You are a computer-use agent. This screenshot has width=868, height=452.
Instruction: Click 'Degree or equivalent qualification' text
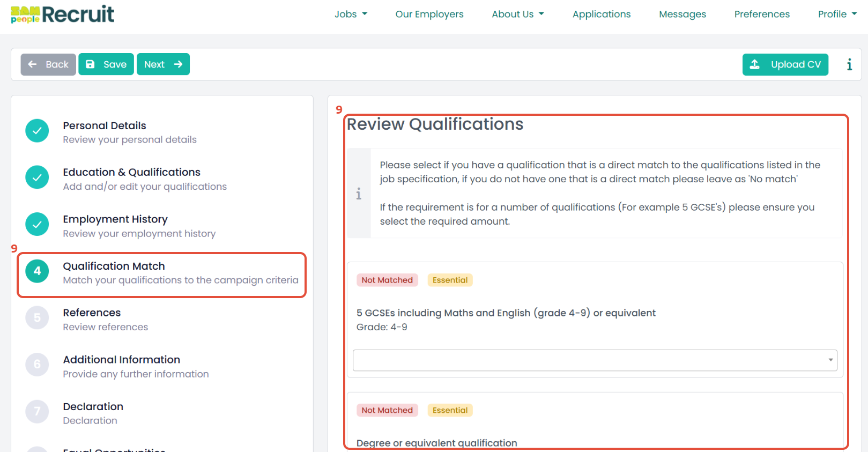click(437, 443)
